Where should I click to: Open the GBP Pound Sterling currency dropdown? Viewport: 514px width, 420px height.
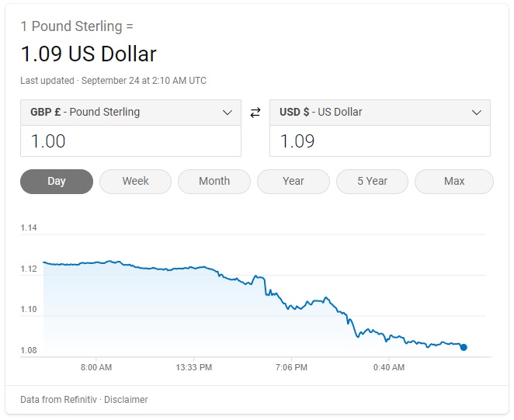point(130,113)
